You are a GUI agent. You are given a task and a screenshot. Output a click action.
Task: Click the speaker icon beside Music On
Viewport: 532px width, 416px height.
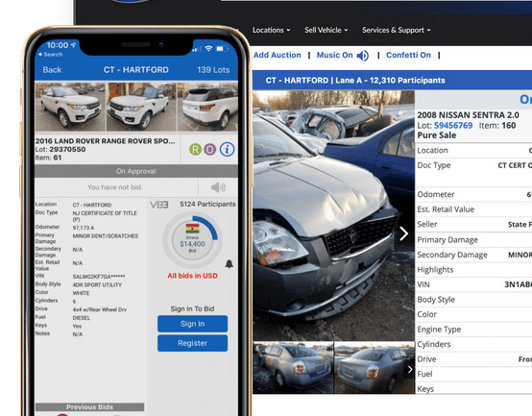pos(363,56)
